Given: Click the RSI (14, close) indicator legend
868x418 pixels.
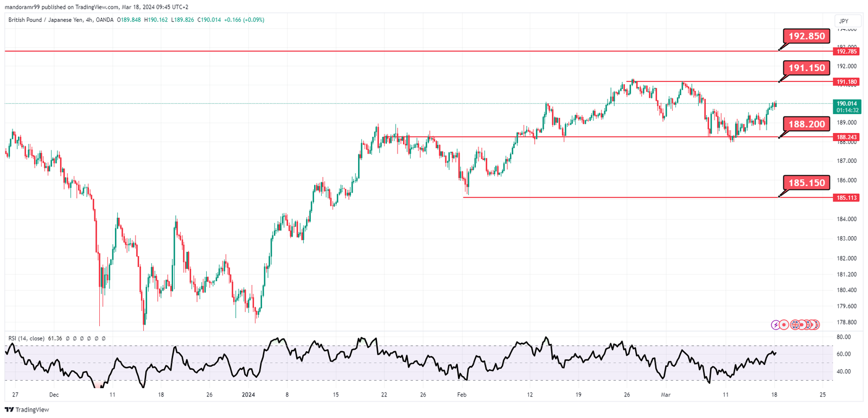Looking at the screenshot, I should (27, 338).
